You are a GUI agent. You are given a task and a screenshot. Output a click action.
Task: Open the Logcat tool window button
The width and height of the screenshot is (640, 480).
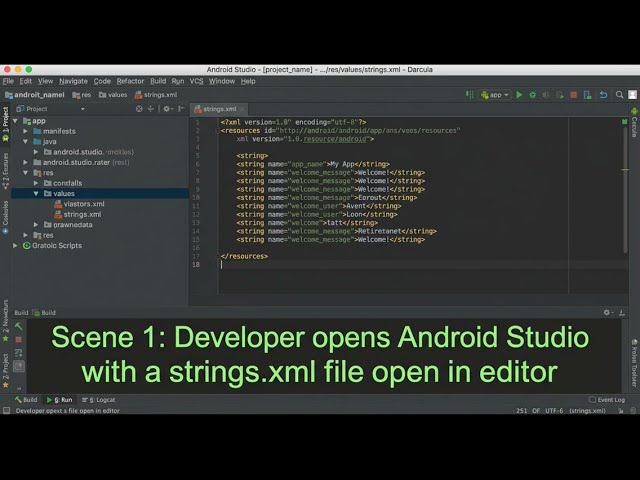click(x=98, y=400)
